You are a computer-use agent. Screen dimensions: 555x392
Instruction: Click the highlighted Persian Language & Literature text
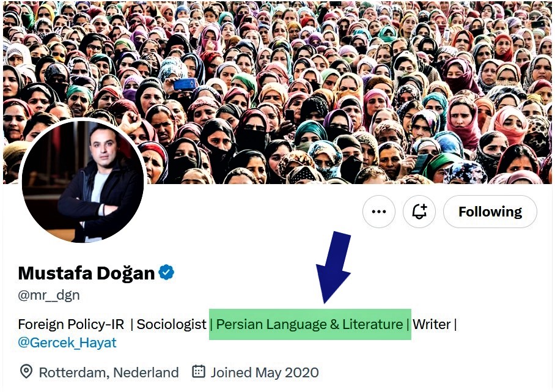[x=309, y=324]
